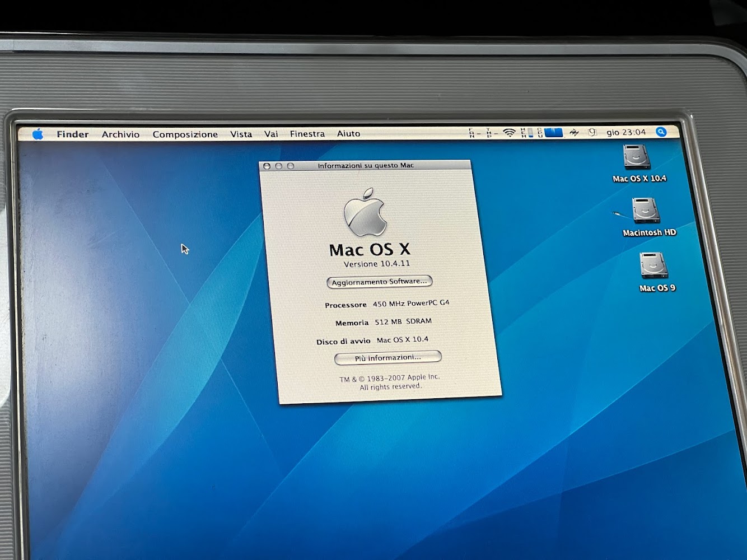Open the Finestra menu
The image size is (747, 560).
[x=307, y=134]
